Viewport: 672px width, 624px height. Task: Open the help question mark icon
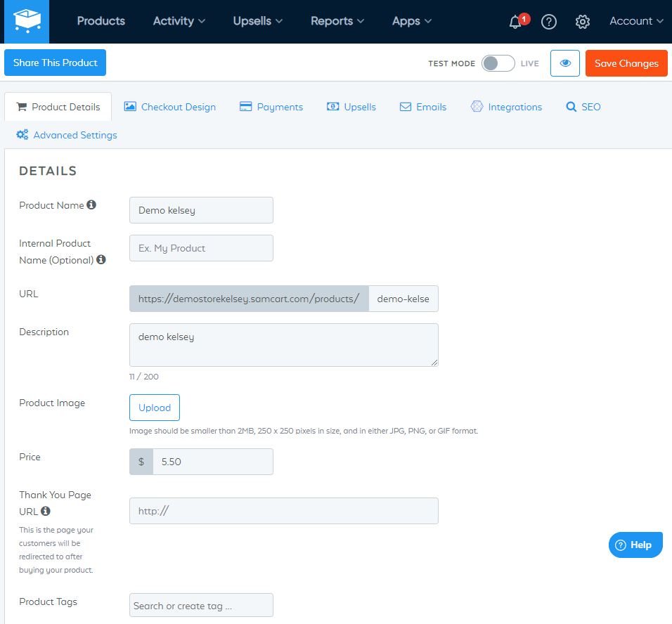point(548,21)
